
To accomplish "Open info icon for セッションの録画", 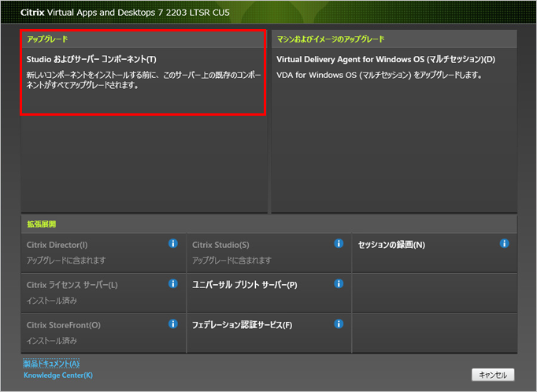I will 504,243.
